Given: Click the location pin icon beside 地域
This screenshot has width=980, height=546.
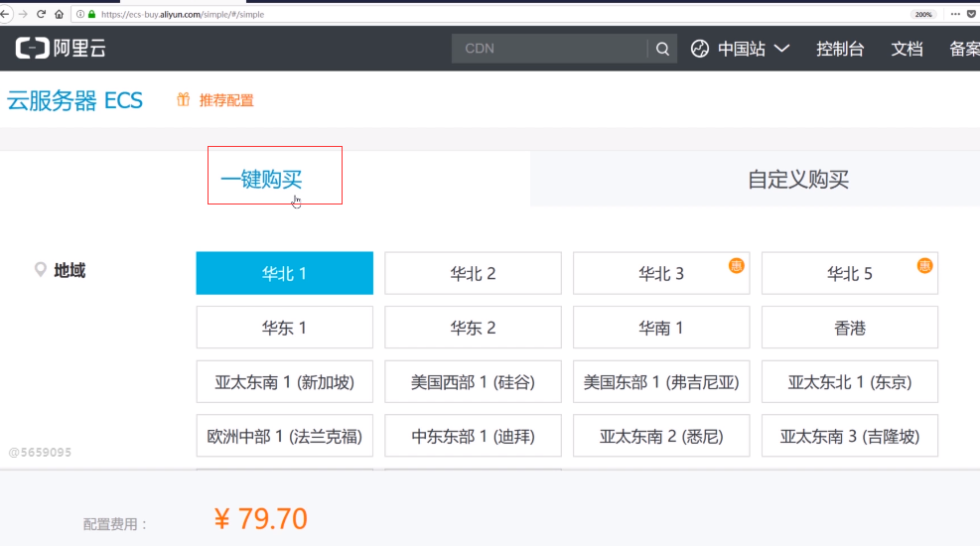Looking at the screenshot, I should (x=40, y=269).
